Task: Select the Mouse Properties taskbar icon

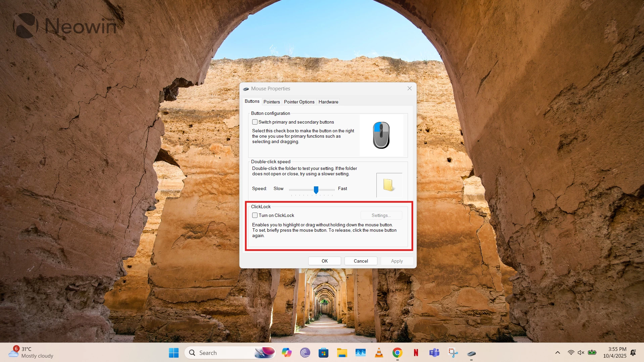Action: coord(471,353)
